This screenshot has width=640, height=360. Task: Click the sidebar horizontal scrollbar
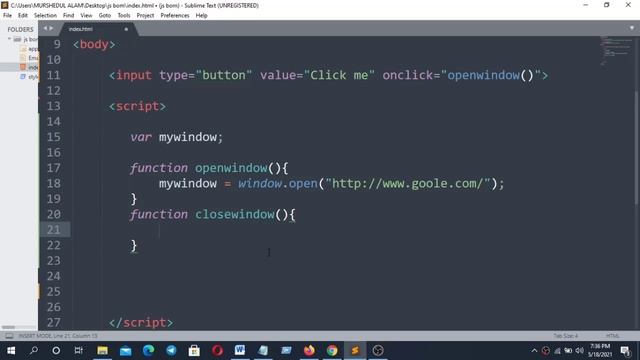pos(8,327)
